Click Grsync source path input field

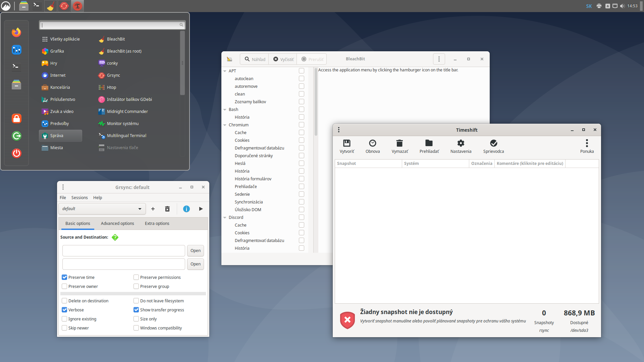(x=124, y=251)
